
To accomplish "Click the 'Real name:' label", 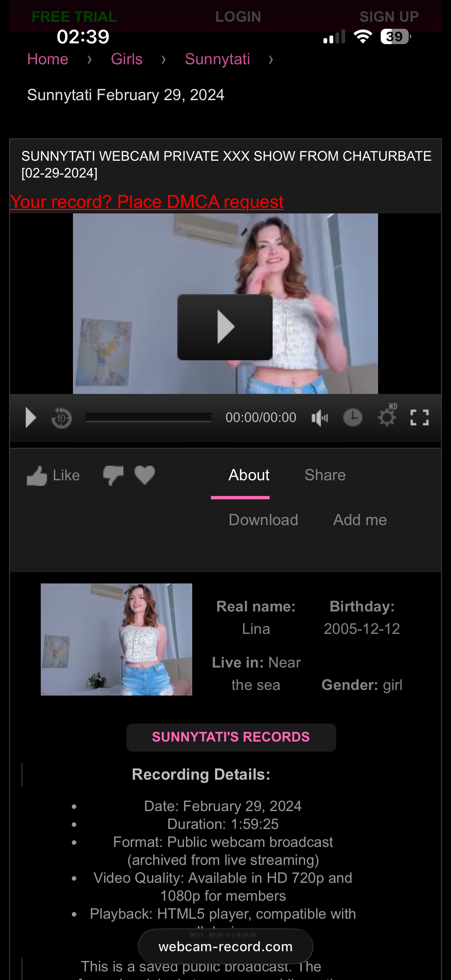I will (256, 606).
